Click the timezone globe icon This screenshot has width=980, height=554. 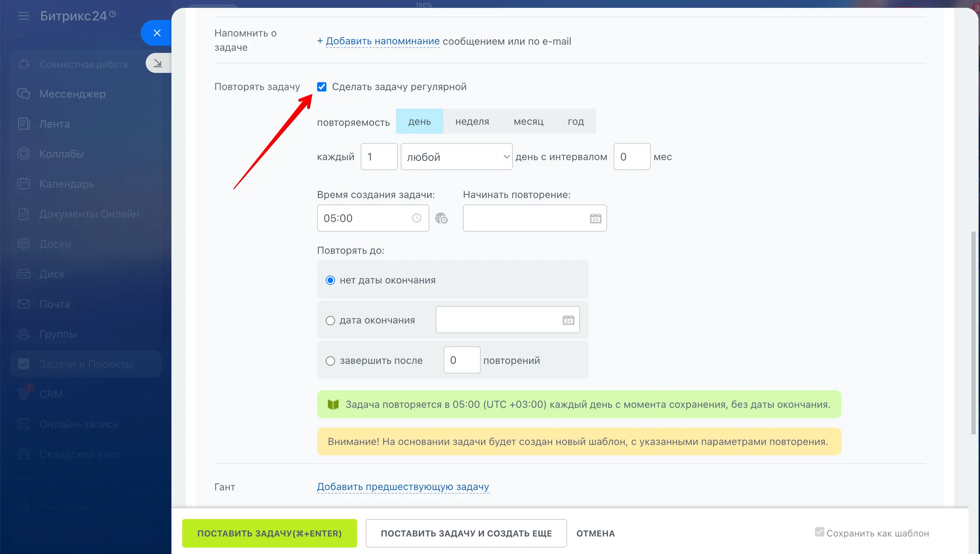[x=441, y=218]
